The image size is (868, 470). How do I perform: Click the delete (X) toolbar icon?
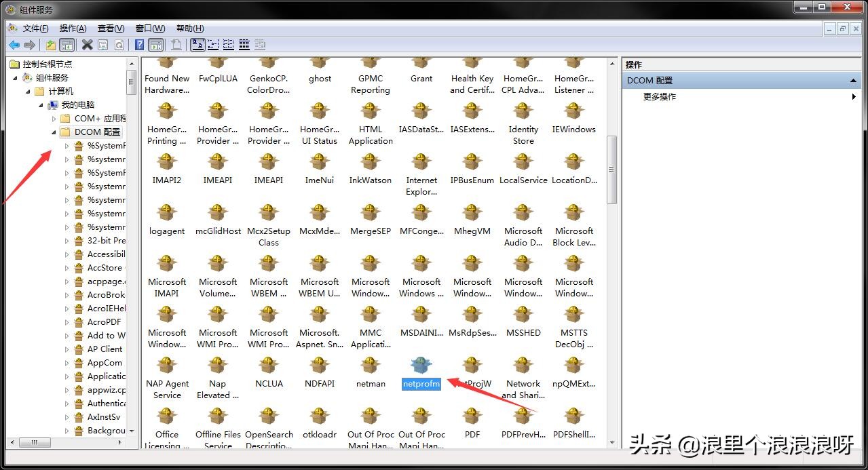click(x=87, y=45)
